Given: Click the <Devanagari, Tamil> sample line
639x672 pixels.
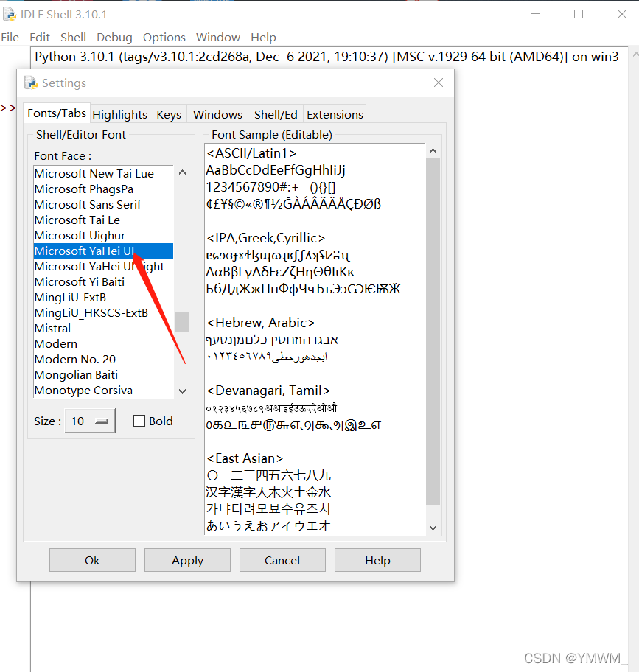Looking at the screenshot, I should click(268, 391).
